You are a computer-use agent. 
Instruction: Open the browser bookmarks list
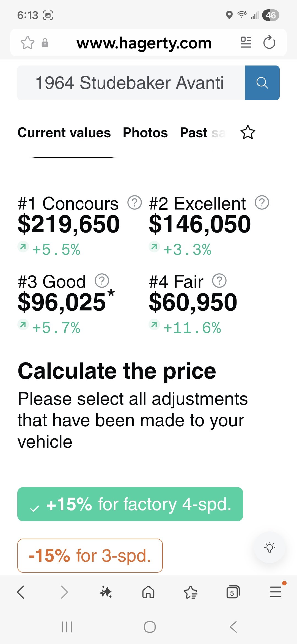(x=191, y=592)
